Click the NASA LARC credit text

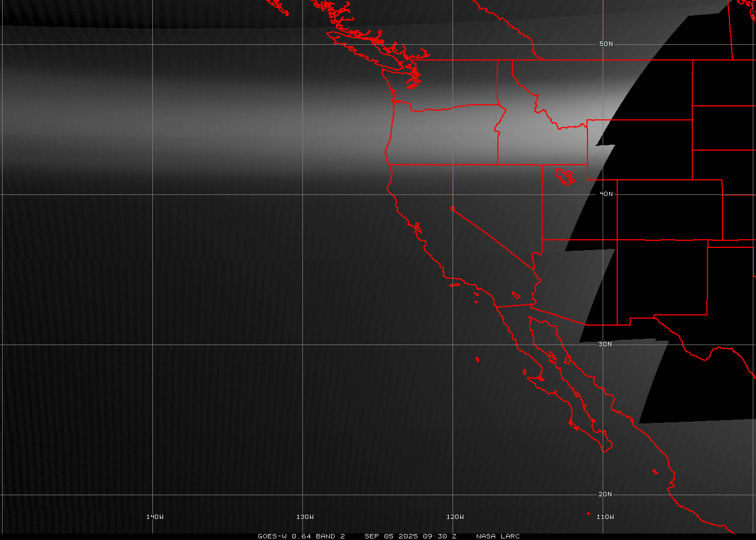coord(498,536)
